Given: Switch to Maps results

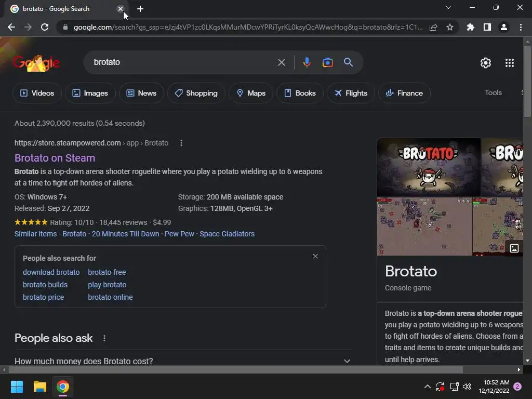Looking at the screenshot, I should 251,93.
